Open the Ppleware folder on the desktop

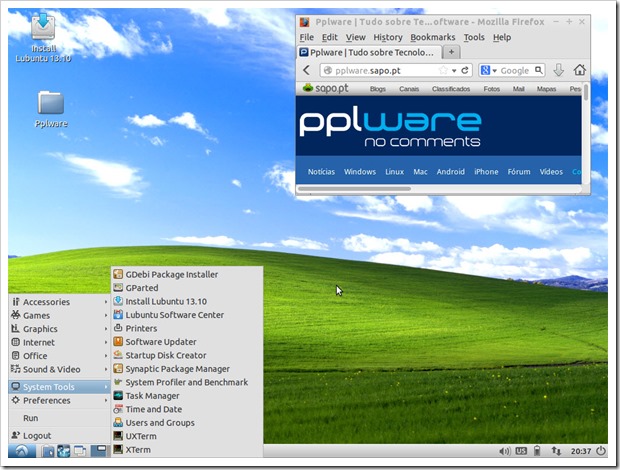[51, 109]
